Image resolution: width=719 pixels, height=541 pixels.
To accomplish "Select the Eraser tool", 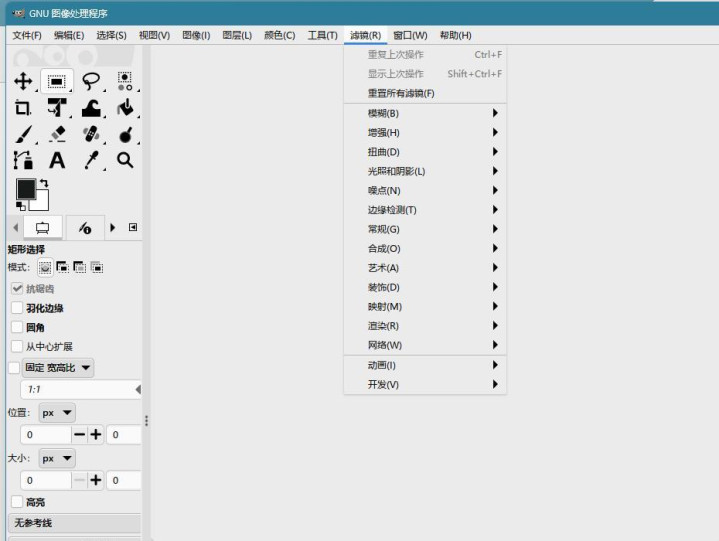I will (57, 135).
